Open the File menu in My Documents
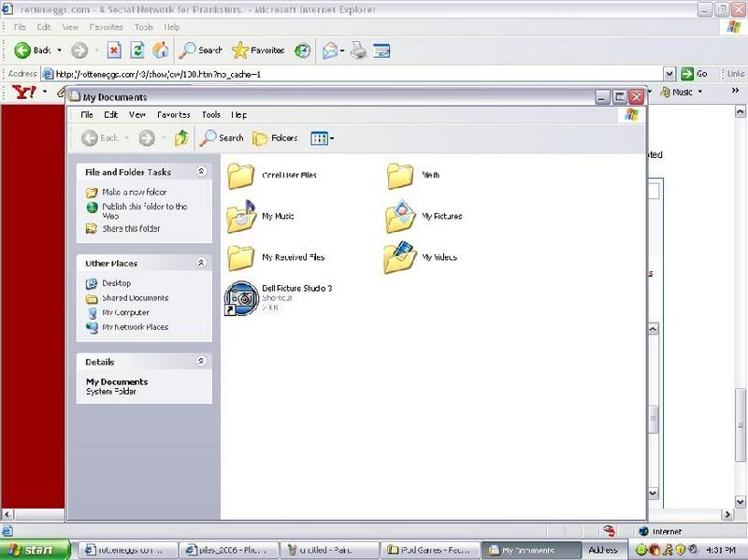Image resolution: width=748 pixels, height=560 pixels. click(87, 114)
